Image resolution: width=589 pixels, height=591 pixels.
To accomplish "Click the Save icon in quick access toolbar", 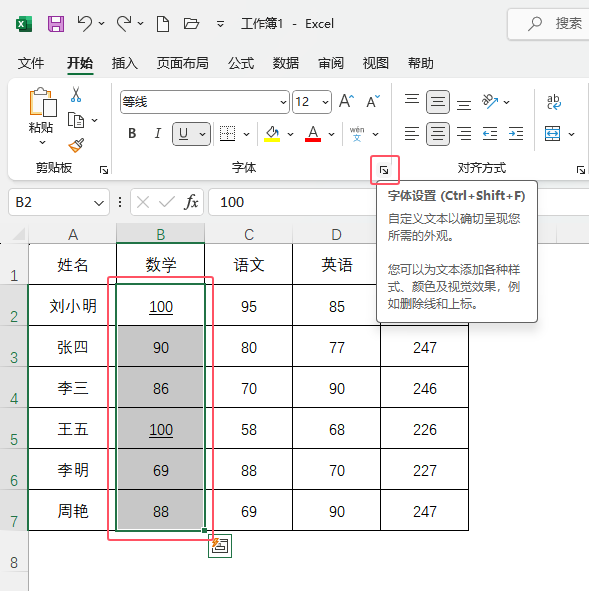I will point(56,24).
